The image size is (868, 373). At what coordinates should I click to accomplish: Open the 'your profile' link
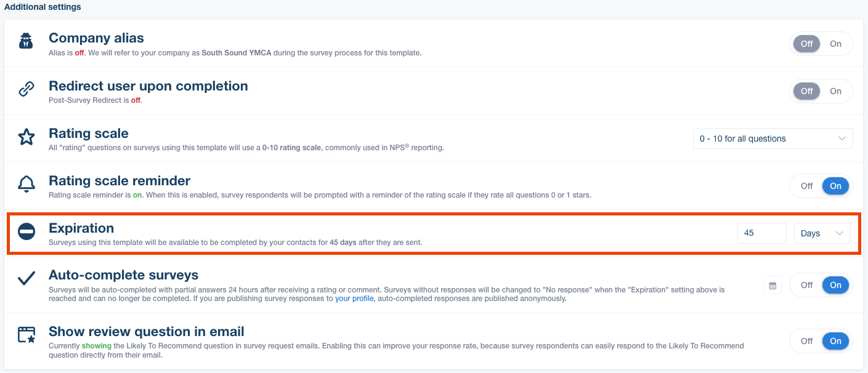coord(354,299)
